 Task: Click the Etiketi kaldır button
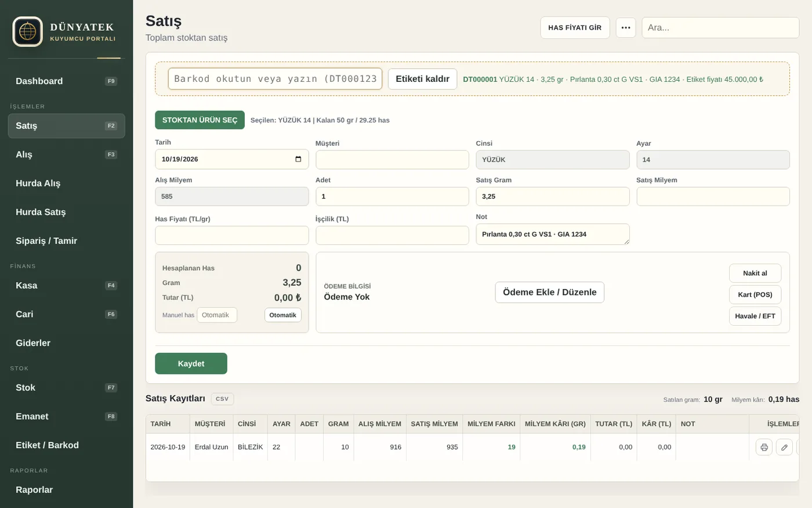coord(422,79)
